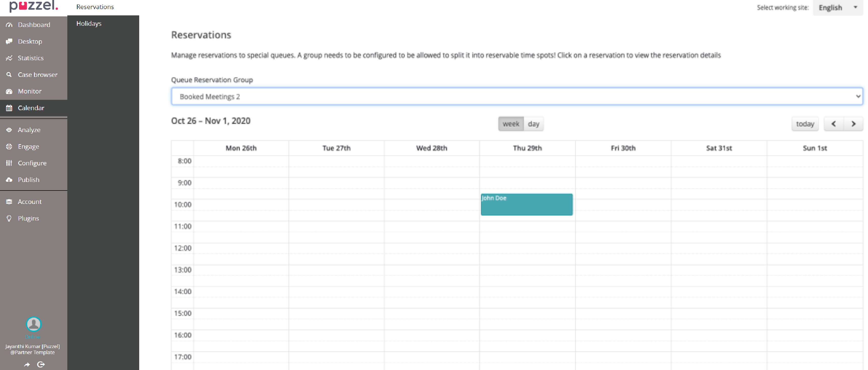
Task: Switch calendar to day view
Action: [x=533, y=124]
